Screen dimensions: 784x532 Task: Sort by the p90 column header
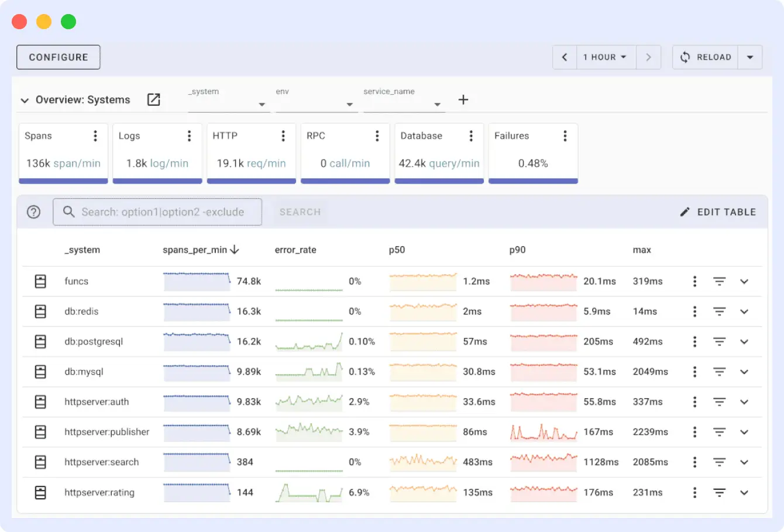coord(517,250)
